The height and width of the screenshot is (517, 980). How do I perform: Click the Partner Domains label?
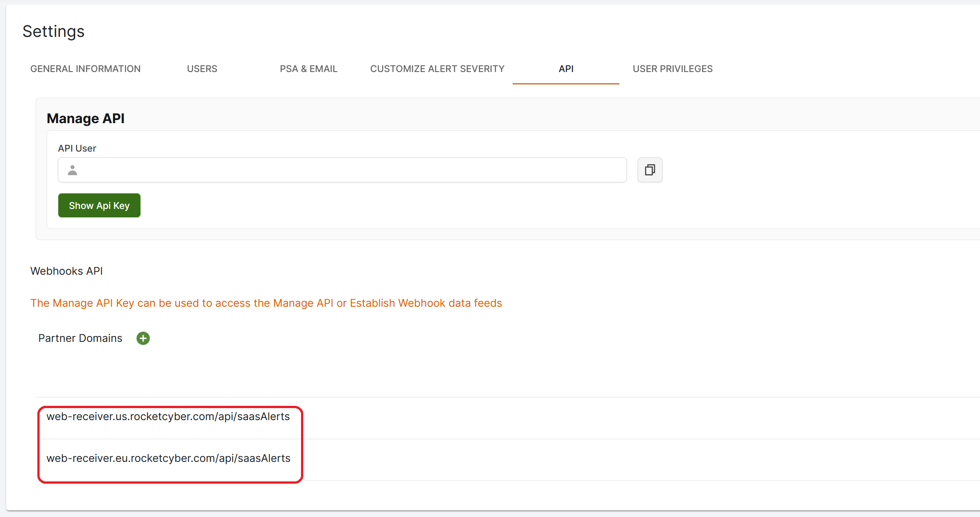tap(80, 338)
